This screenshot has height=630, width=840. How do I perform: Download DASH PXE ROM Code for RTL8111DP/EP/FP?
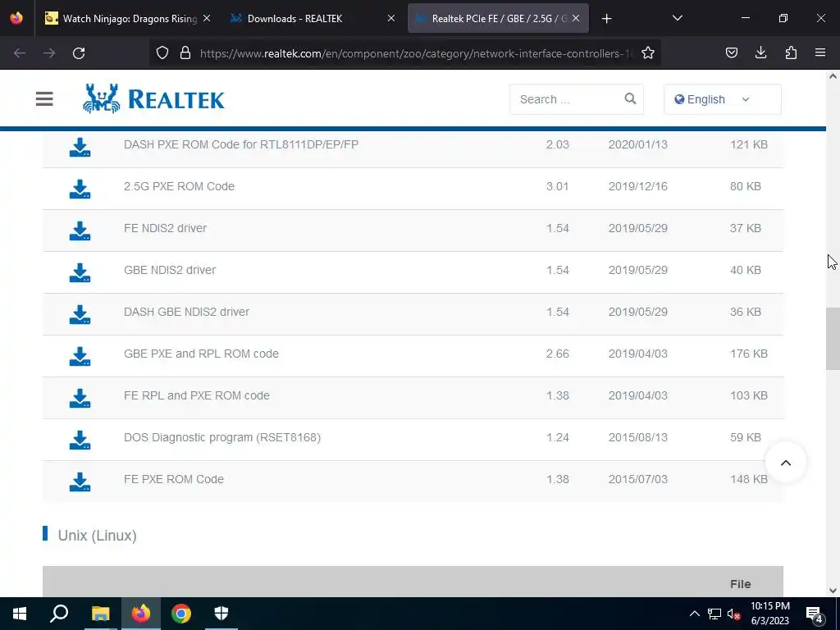point(80,148)
